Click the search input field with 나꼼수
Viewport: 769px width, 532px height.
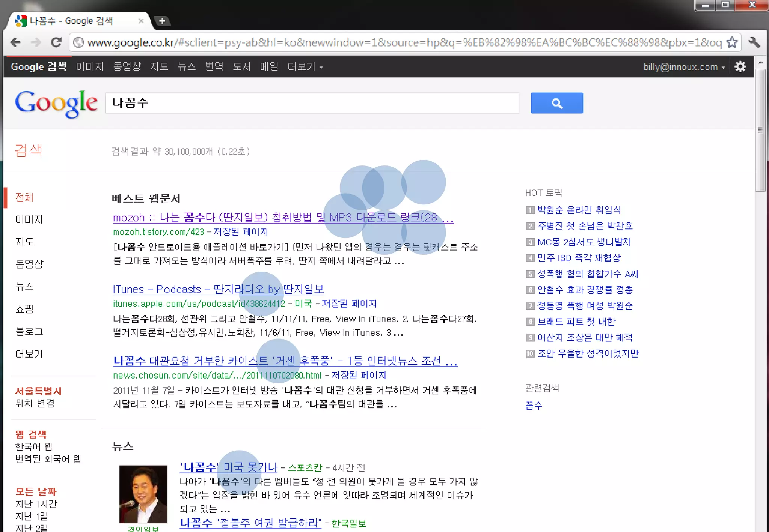pyautogui.click(x=312, y=103)
